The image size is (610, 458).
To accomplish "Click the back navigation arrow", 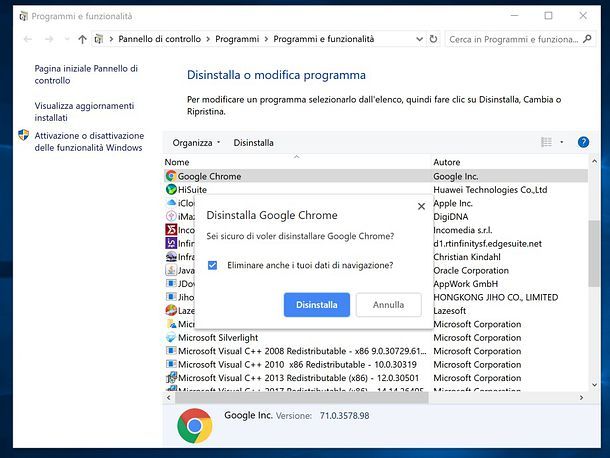I will coord(28,39).
